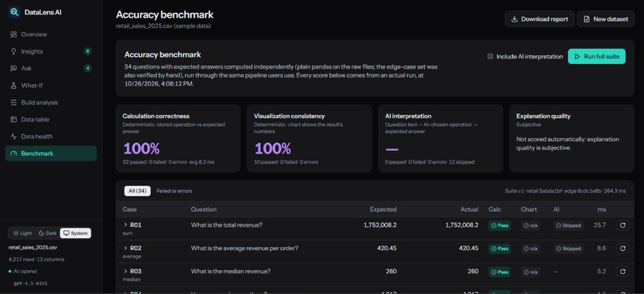Go to the Ask section

click(51, 68)
